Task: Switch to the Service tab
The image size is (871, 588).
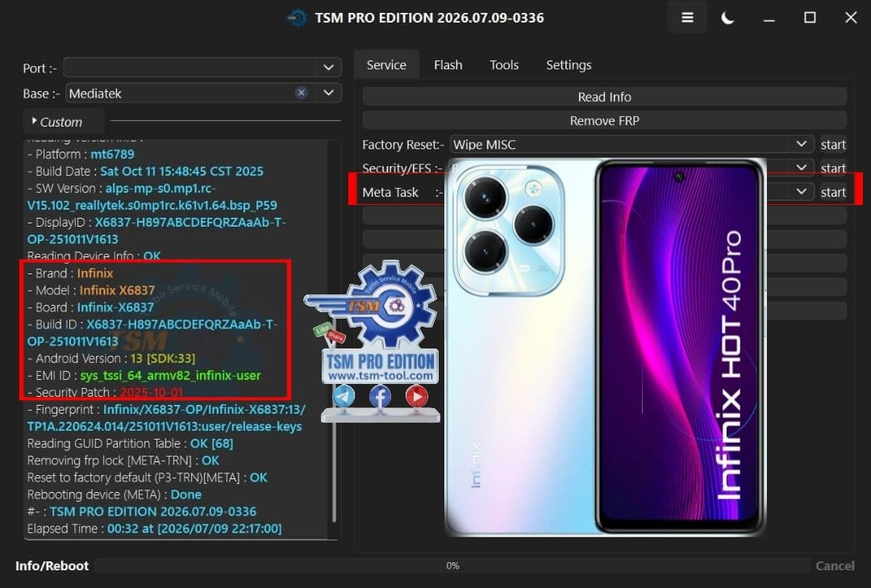Action: click(x=386, y=65)
